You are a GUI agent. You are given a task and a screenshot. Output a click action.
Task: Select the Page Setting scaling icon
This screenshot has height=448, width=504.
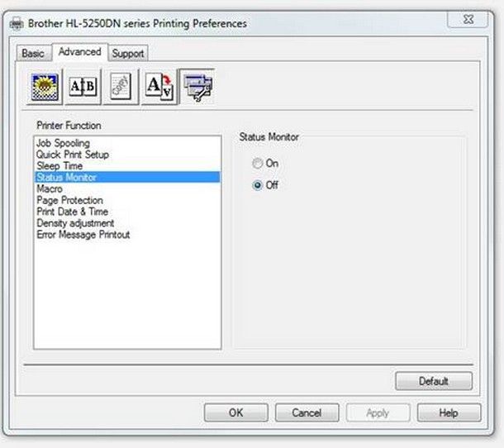[159, 87]
